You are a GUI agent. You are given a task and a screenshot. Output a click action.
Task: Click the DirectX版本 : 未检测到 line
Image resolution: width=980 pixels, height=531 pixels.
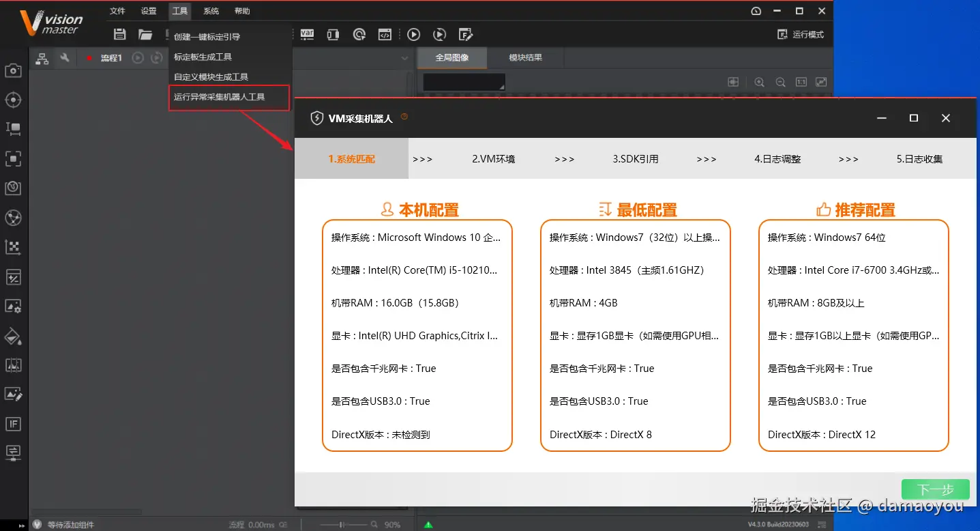click(381, 434)
